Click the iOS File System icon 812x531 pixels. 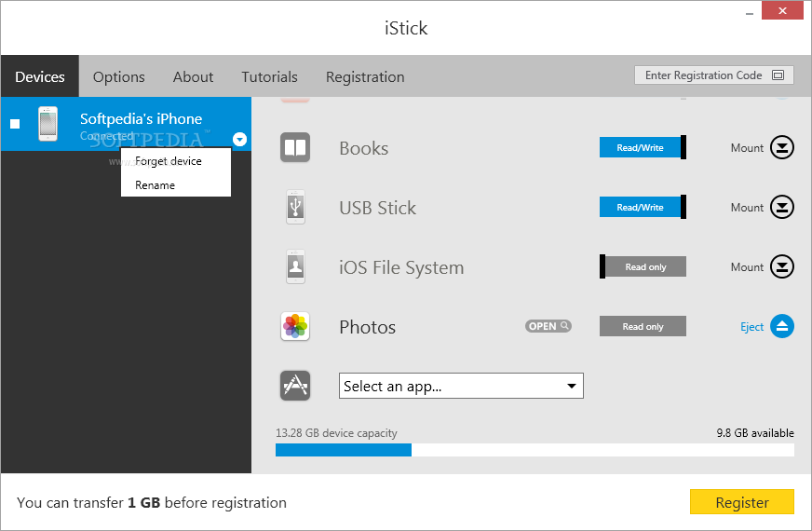(296, 266)
